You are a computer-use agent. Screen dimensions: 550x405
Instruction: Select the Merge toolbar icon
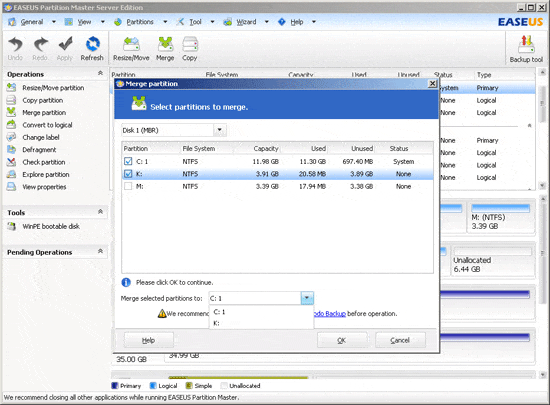[x=165, y=45]
